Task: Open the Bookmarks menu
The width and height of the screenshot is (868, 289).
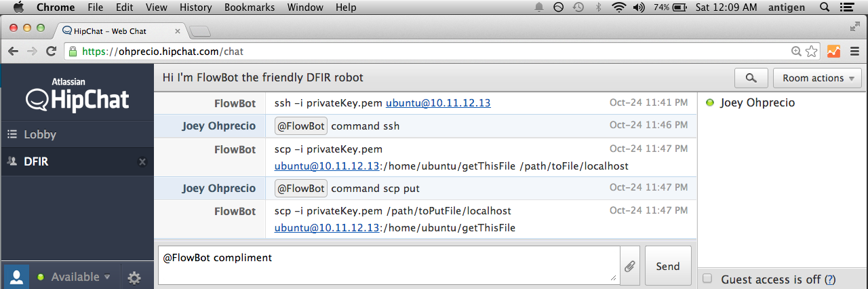Action: (250, 7)
